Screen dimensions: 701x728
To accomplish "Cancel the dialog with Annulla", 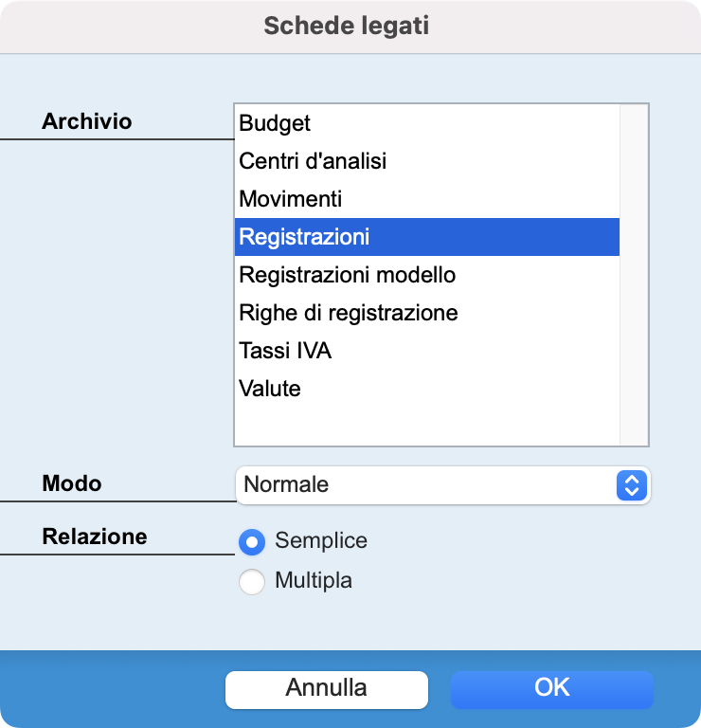I will (327, 689).
